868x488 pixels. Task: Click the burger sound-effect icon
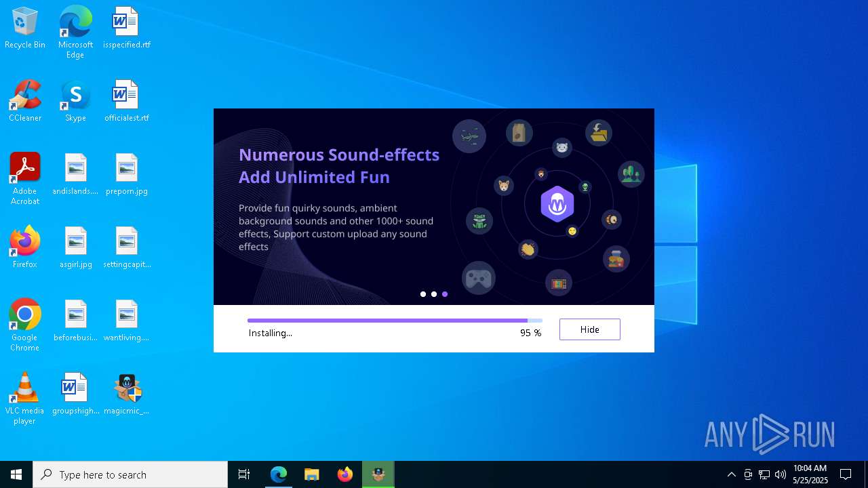[x=616, y=259]
